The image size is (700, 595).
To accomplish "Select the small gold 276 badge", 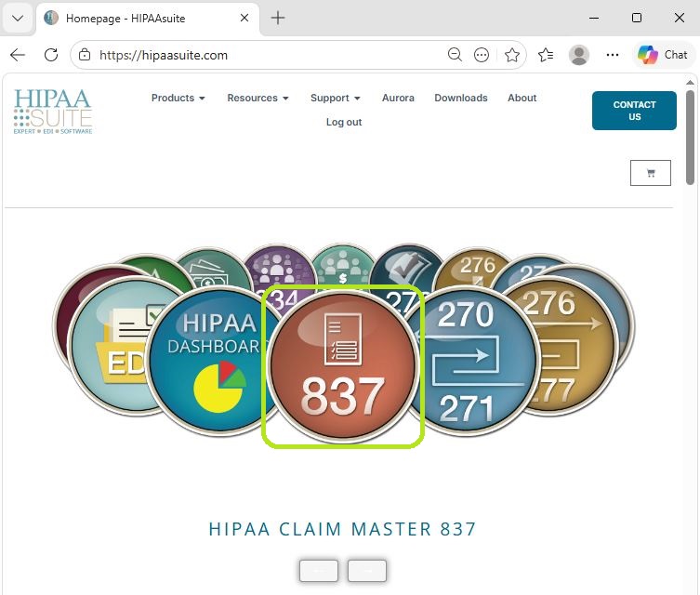I will point(477,269).
